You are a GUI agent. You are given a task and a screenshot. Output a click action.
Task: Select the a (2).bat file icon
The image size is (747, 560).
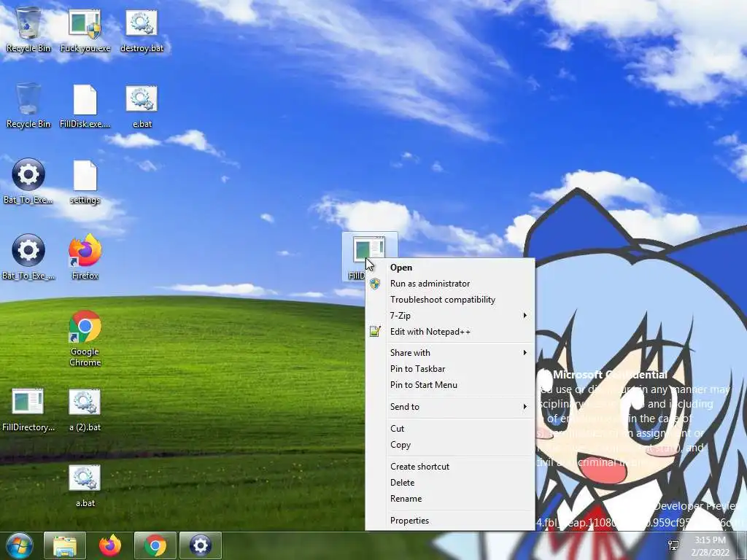(x=85, y=410)
